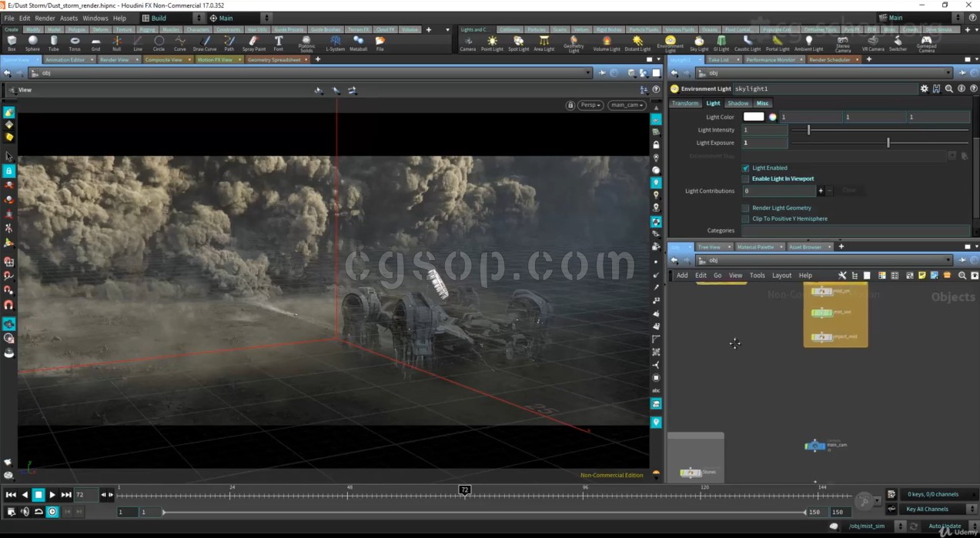The height and width of the screenshot is (538, 980).
Task: Open the Render menu in menu bar
Action: [45, 18]
